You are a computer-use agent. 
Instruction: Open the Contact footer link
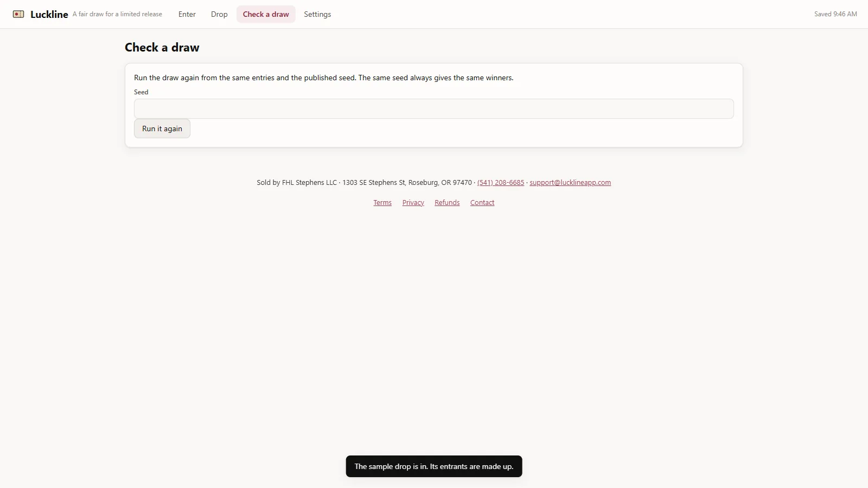click(x=482, y=202)
